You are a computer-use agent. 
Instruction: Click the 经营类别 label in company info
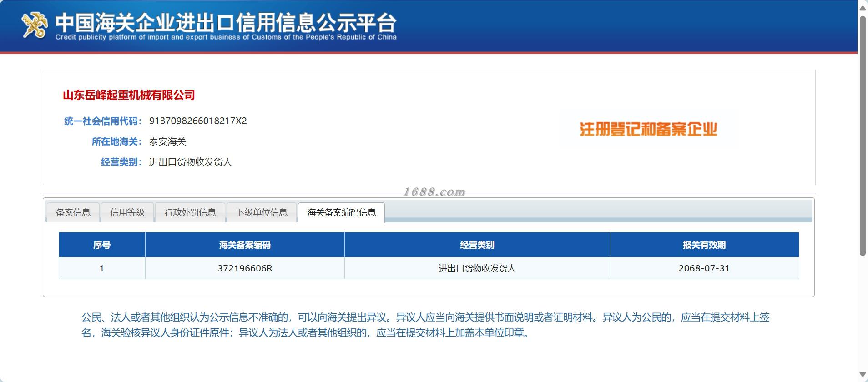(x=121, y=162)
